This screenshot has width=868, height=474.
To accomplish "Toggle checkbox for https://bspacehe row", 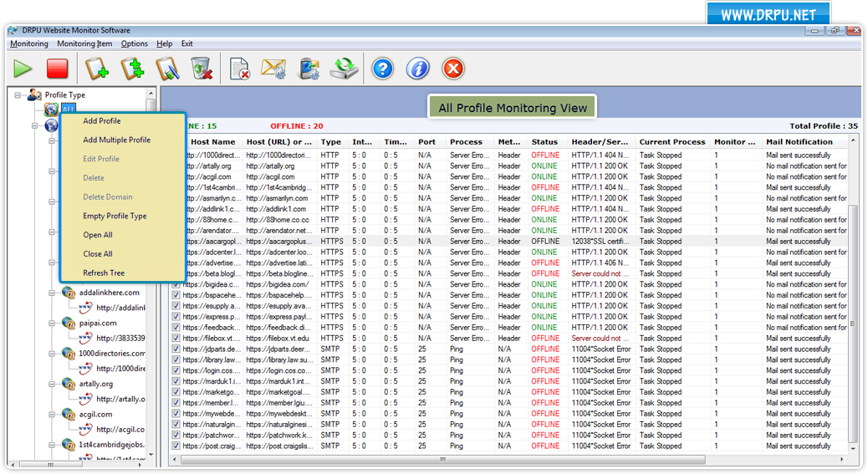I will tap(176, 295).
